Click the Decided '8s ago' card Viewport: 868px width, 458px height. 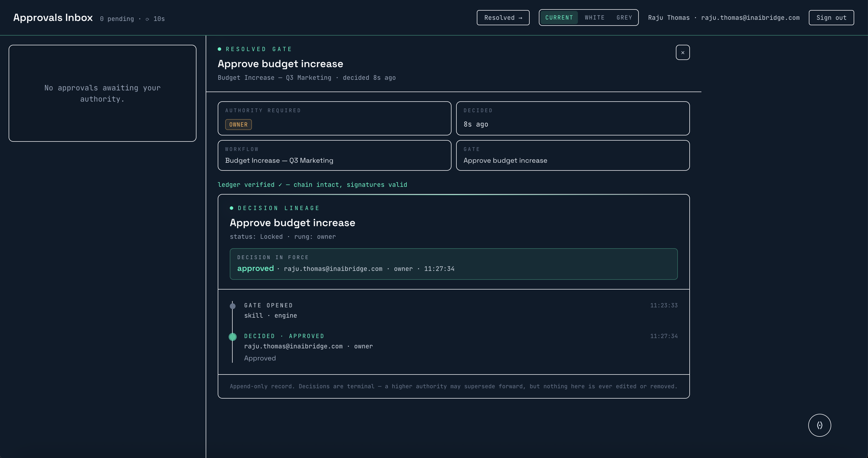572,118
